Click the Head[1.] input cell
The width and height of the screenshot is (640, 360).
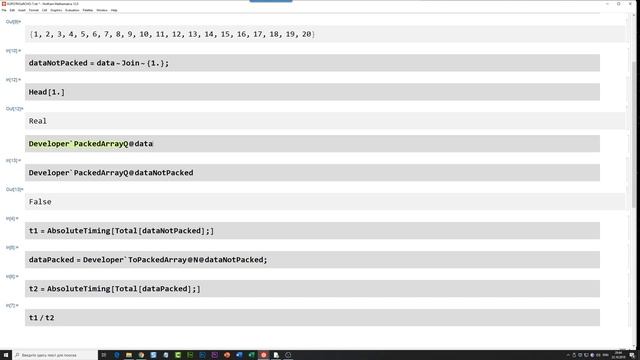(x=312, y=92)
